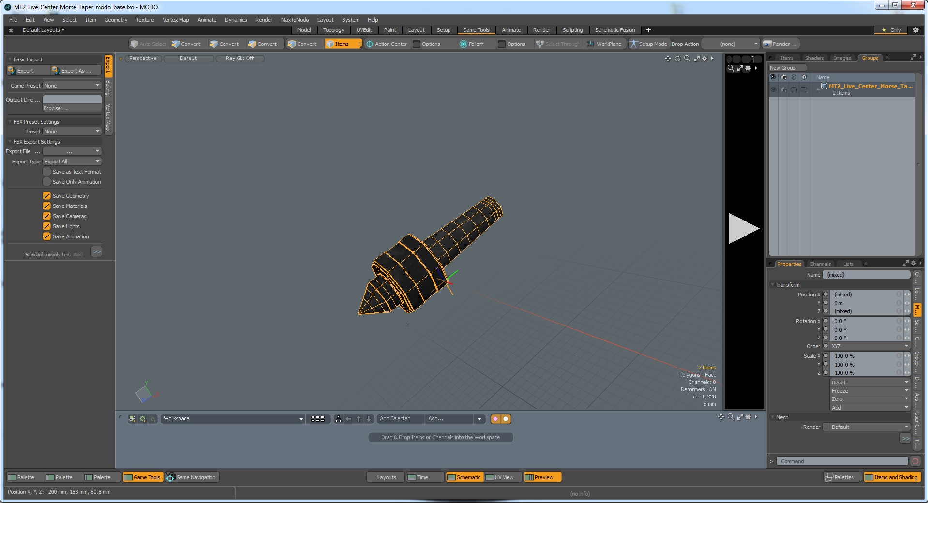Click the viewport move camera icon
The width and height of the screenshot is (928, 560).
668,59
